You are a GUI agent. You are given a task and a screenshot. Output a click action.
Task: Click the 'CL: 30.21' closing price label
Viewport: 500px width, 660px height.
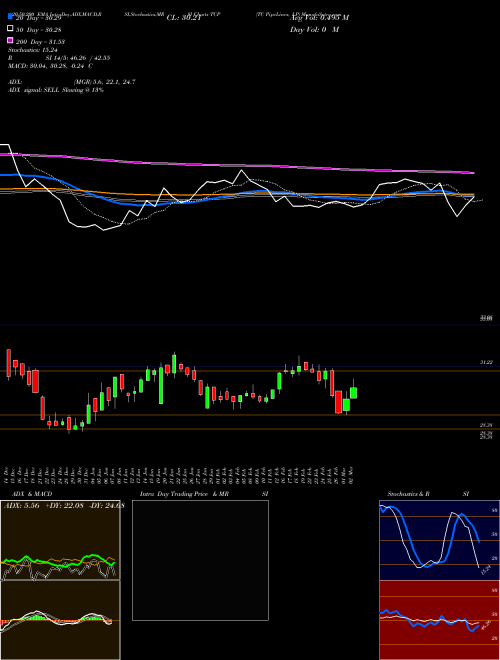(184, 18)
